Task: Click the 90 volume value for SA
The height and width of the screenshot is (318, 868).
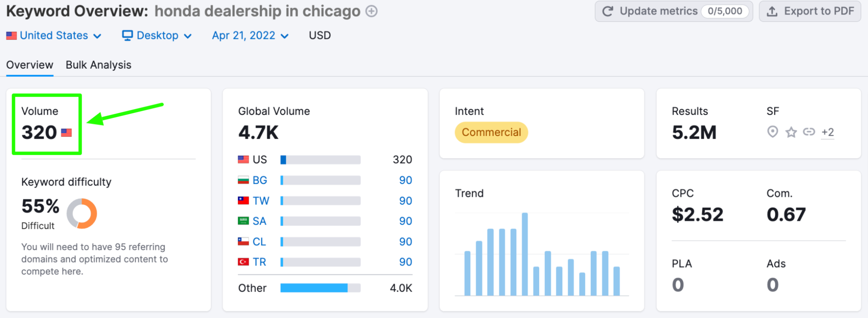Action: point(406,221)
